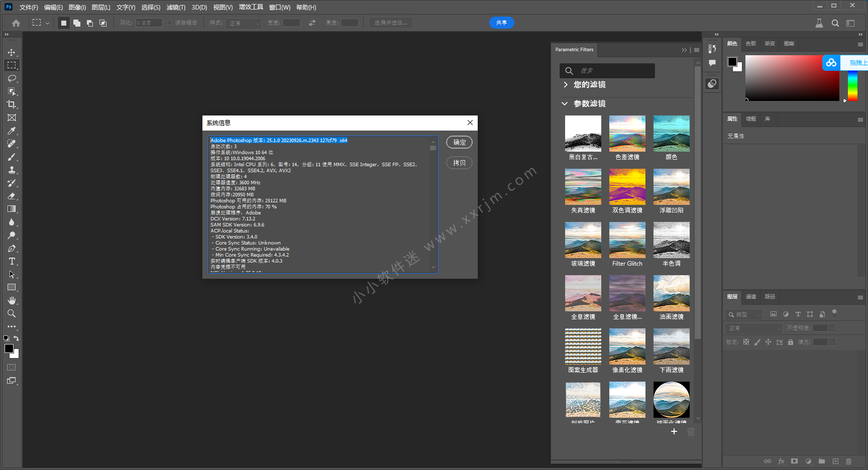Switch to the 通道 tab
868x470 pixels.
[751, 297]
